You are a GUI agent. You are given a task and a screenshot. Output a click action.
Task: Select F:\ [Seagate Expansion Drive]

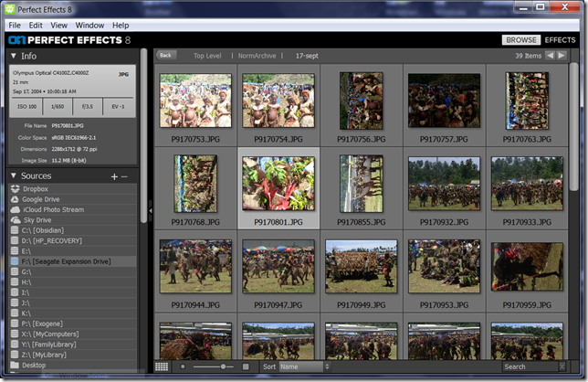pos(72,261)
